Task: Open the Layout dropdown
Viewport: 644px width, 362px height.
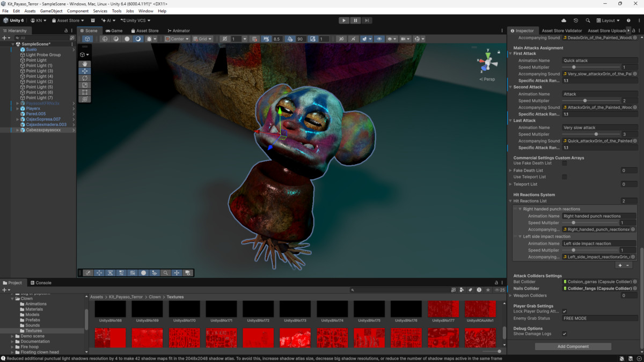Action: coord(608,20)
